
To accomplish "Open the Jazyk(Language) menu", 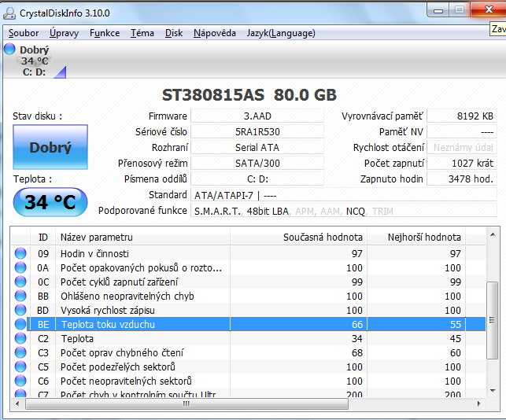I will point(281,33).
